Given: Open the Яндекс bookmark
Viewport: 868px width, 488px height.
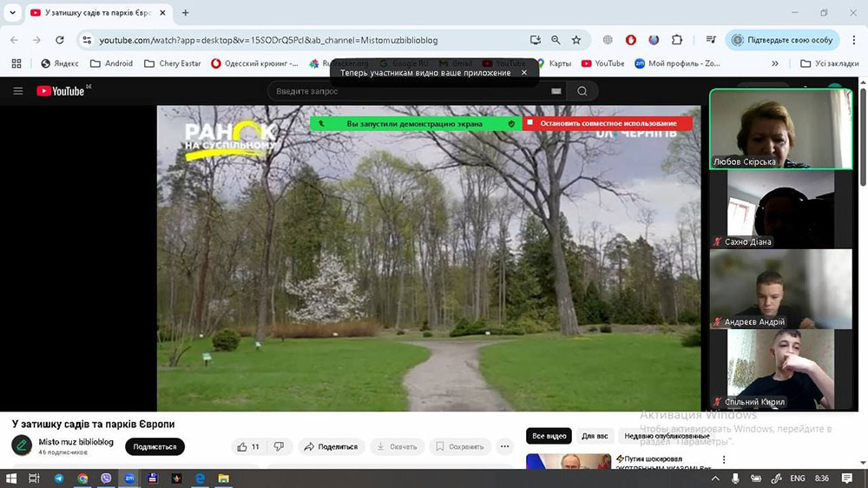Looking at the screenshot, I should pos(60,63).
